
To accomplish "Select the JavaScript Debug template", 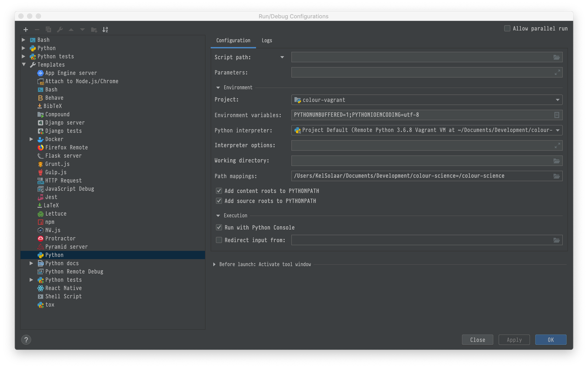I will 65,189.
